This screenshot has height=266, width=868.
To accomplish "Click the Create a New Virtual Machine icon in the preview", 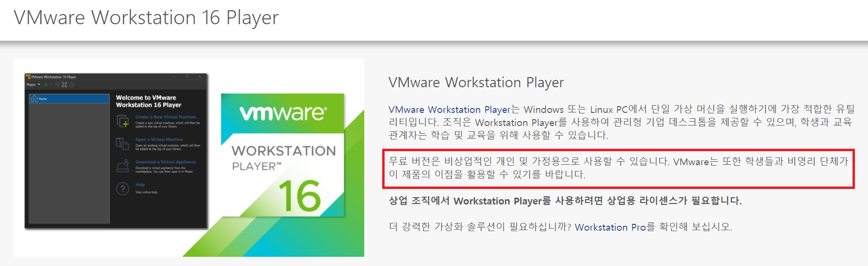I will tap(123, 121).
